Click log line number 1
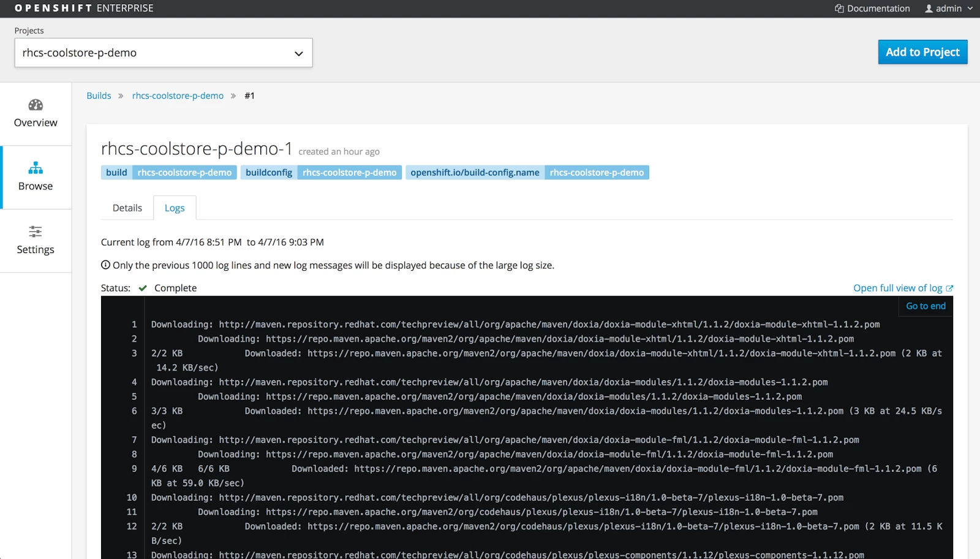980x559 pixels. click(x=134, y=324)
